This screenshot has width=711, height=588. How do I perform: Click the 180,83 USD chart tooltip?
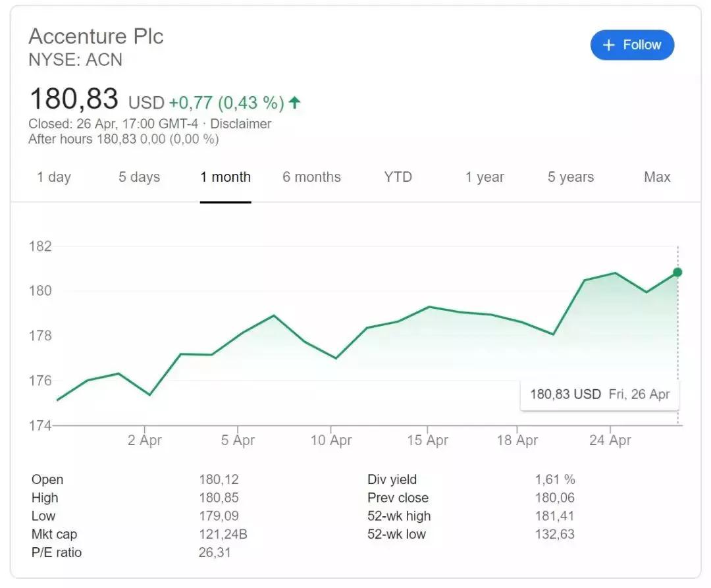[599, 394]
